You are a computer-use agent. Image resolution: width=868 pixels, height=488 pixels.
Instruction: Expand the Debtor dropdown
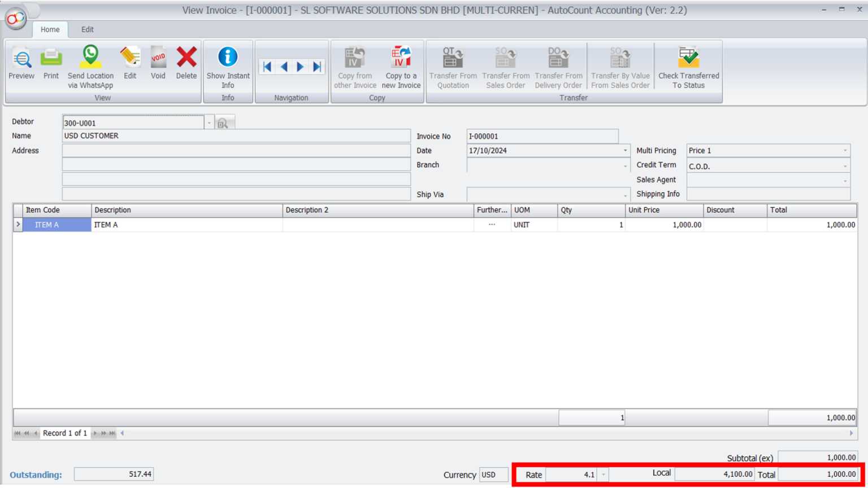(x=209, y=123)
